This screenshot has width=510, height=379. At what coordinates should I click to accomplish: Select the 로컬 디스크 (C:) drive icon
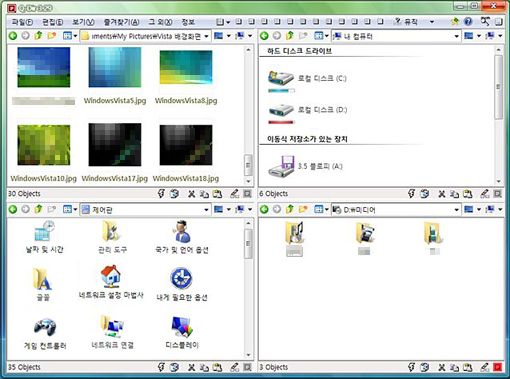[281, 78]
